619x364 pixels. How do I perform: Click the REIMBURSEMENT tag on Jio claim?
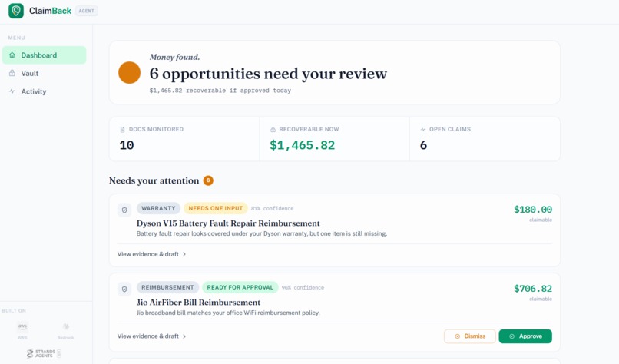(167, 287)
